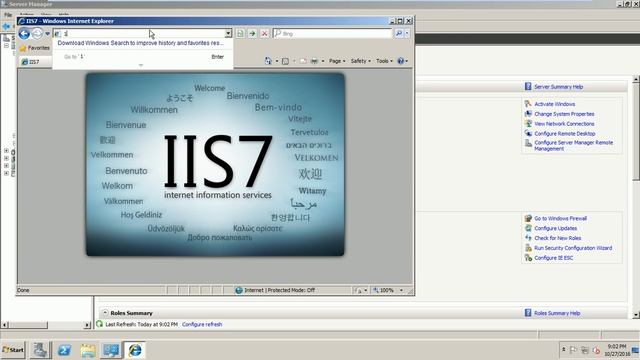Click the Action Center flag tray icon
Viewport: 640px width, 360px height.
tap(573, 350)
